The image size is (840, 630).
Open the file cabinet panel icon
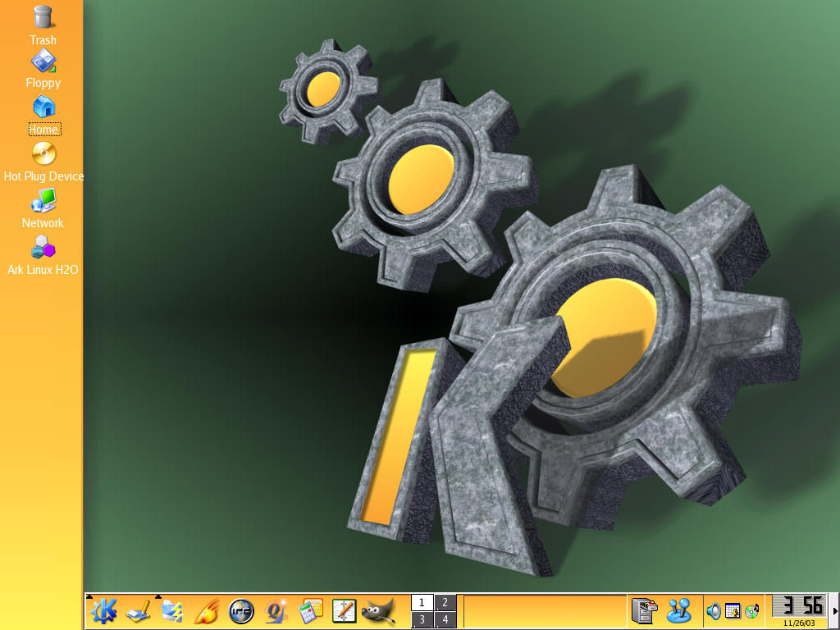click(x=645, y=611)
